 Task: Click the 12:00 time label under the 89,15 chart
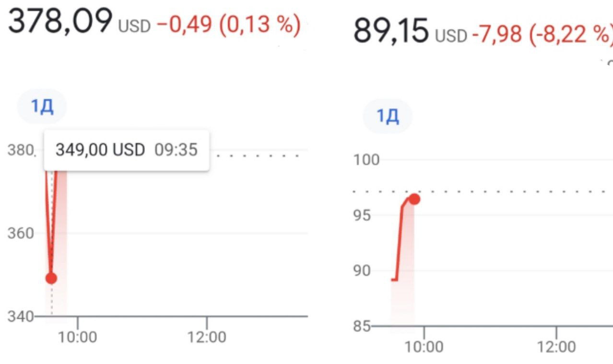[556, 346]
